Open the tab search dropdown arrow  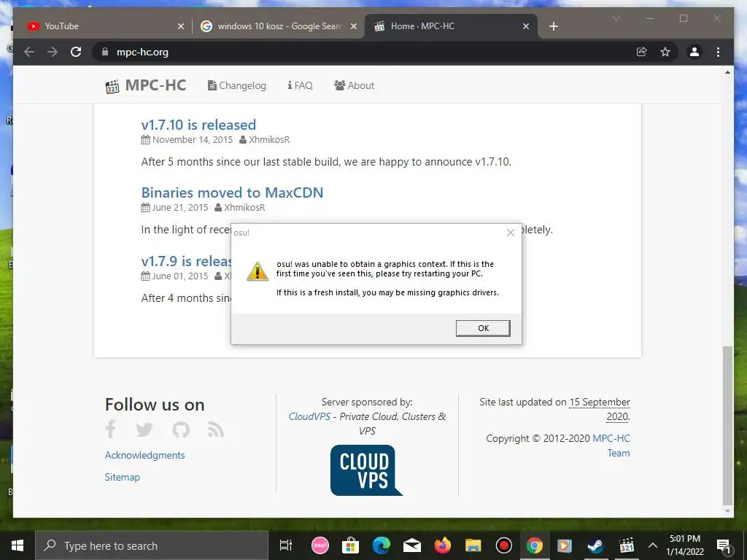coord(616,18)
